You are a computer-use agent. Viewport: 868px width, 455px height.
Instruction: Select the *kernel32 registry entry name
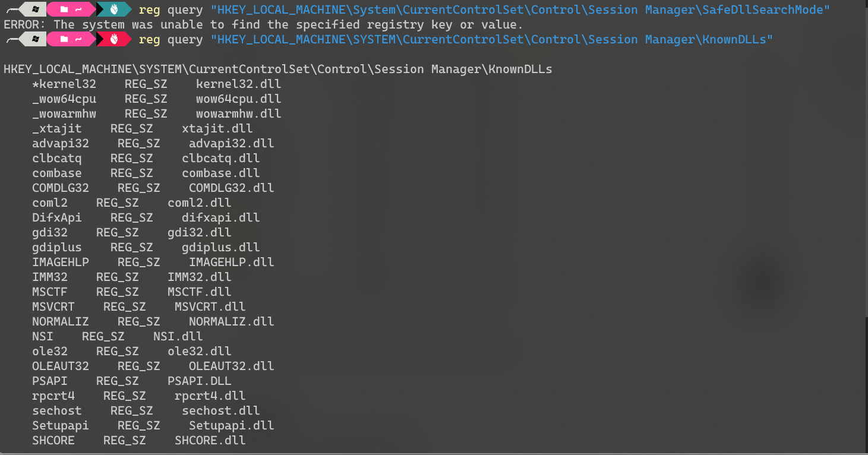click(x=64, y=84)
